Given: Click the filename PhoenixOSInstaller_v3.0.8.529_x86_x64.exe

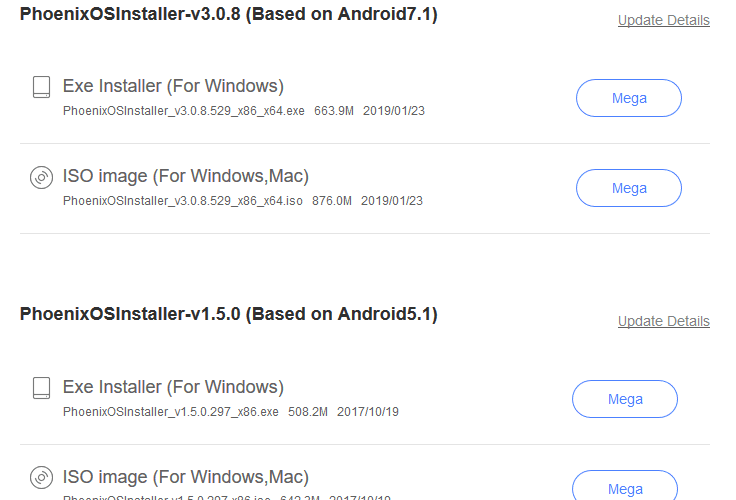Looking at the screenshot, I should pos(184,111).
